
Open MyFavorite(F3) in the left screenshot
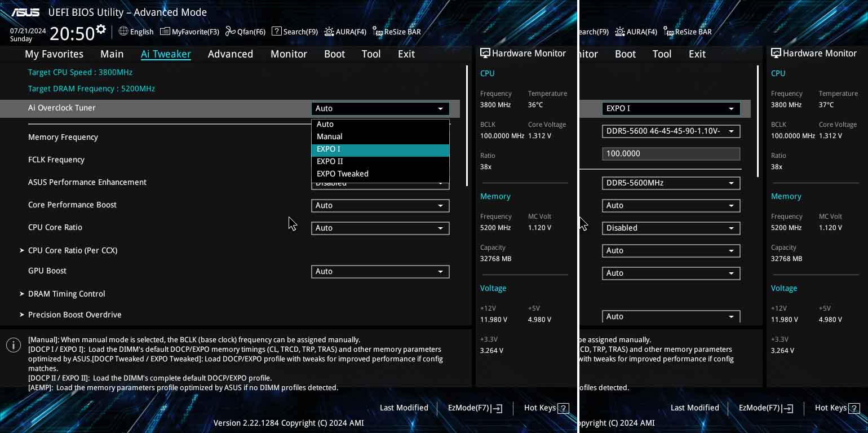click(x=189, y=32)
